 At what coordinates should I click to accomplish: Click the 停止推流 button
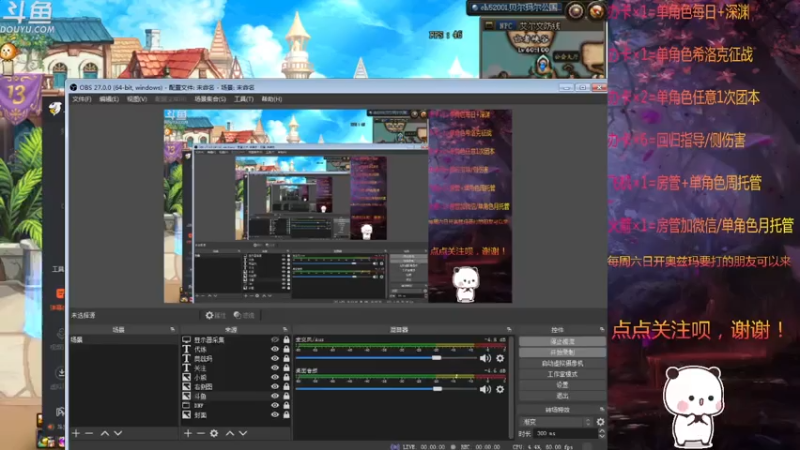(562, 341)
